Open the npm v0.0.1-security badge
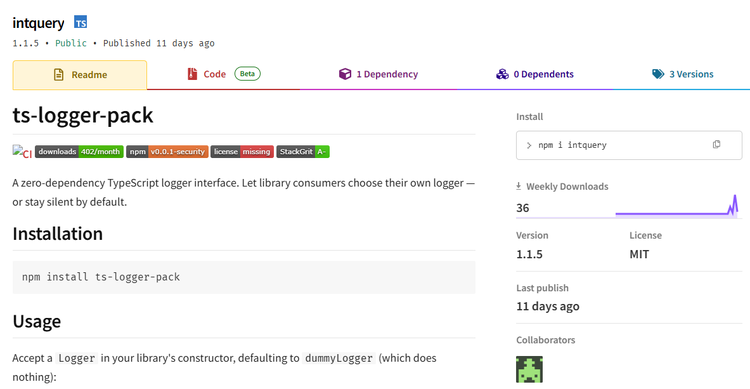750x389 pixels. coord(167,152)
